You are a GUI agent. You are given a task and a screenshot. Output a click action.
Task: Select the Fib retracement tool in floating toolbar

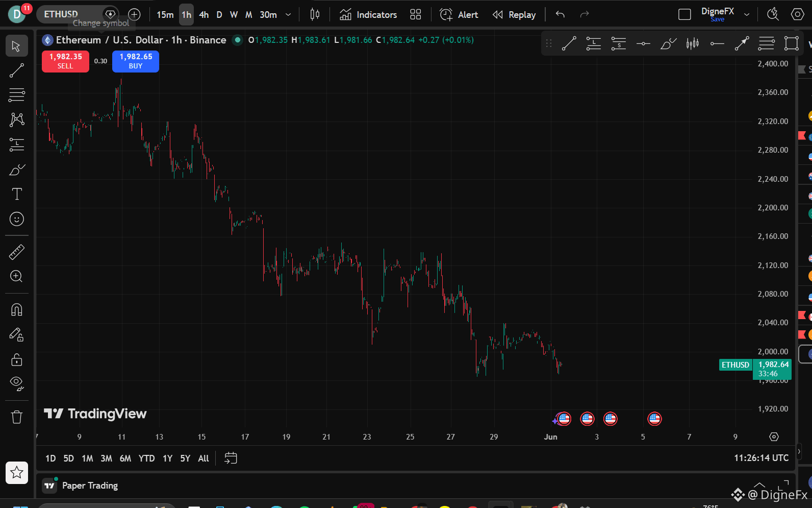(x=766, y=44)
